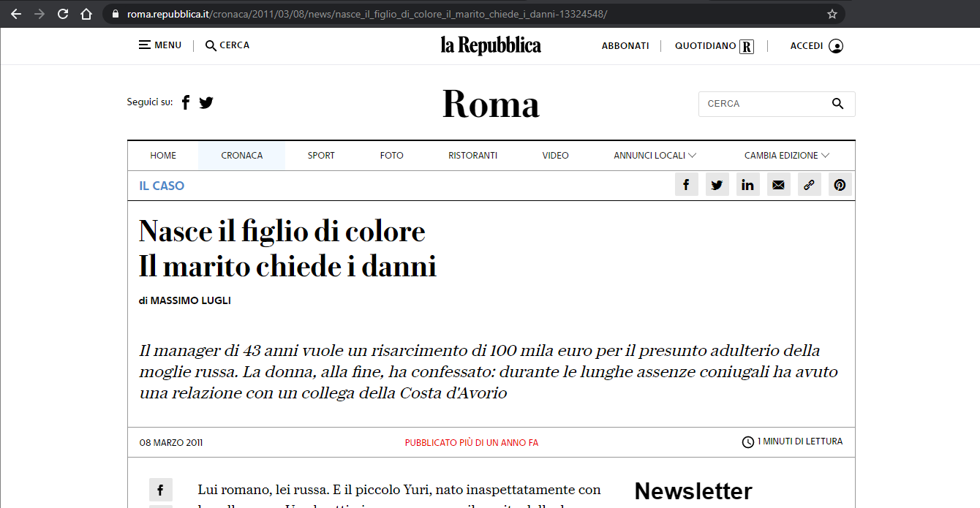Open Twitter page next to Seguici su

(206, 102)
